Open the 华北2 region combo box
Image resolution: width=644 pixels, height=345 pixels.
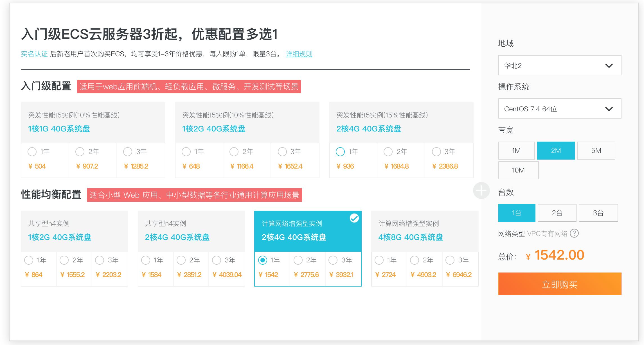click(x=560, y=65)
